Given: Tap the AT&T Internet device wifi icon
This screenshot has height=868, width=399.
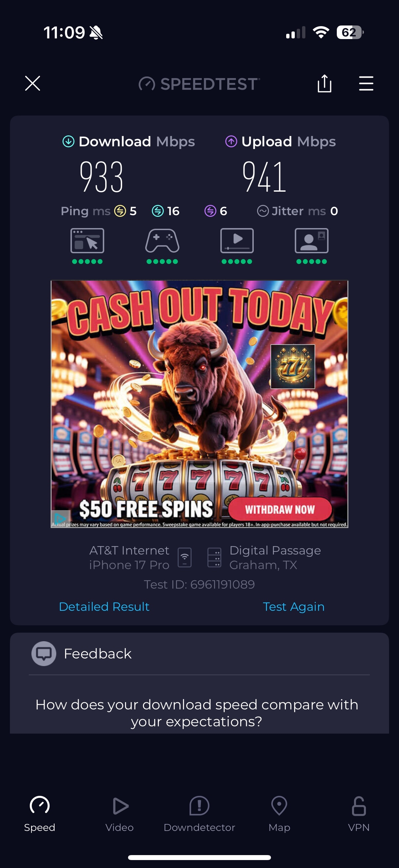Looking at the screenshot, I should pos(185,557).
